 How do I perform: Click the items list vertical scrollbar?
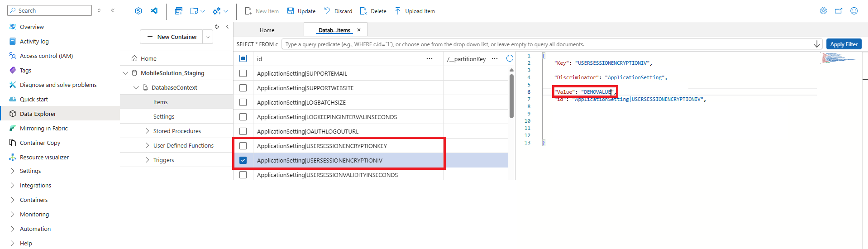pos(511,96)
